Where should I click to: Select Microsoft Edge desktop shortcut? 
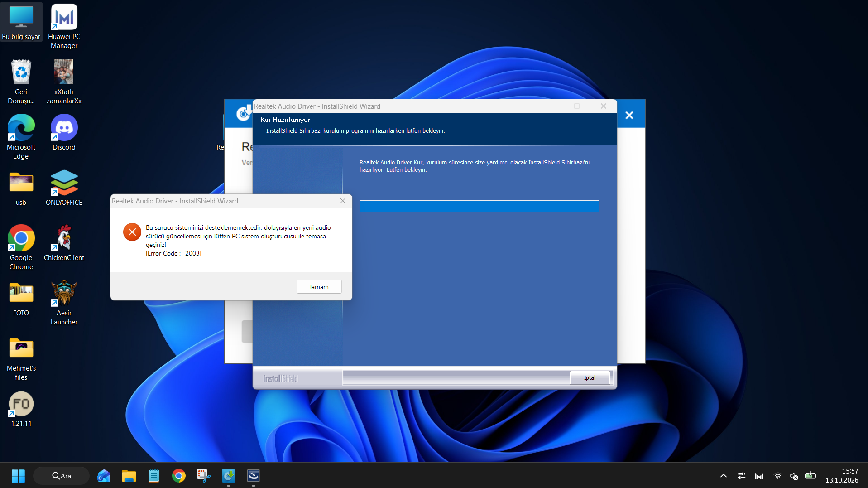point(21,137)
